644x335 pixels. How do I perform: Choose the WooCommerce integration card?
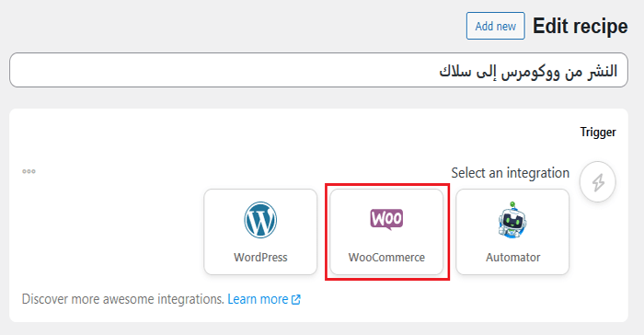coord(386,232)
